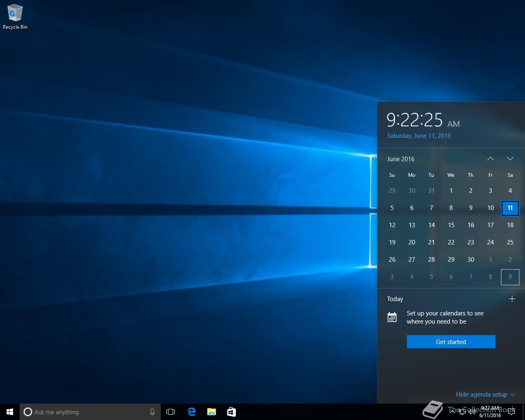Select grayed-out May 31 in the calendar
Screen dimensions: 525x420
tap(431, 191)
